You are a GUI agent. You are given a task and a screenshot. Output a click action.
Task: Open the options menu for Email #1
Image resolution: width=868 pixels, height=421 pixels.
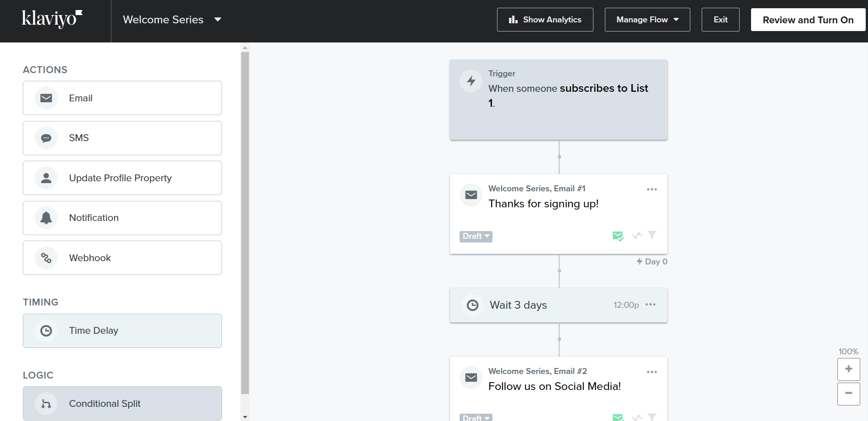click(x=652, y=189)
